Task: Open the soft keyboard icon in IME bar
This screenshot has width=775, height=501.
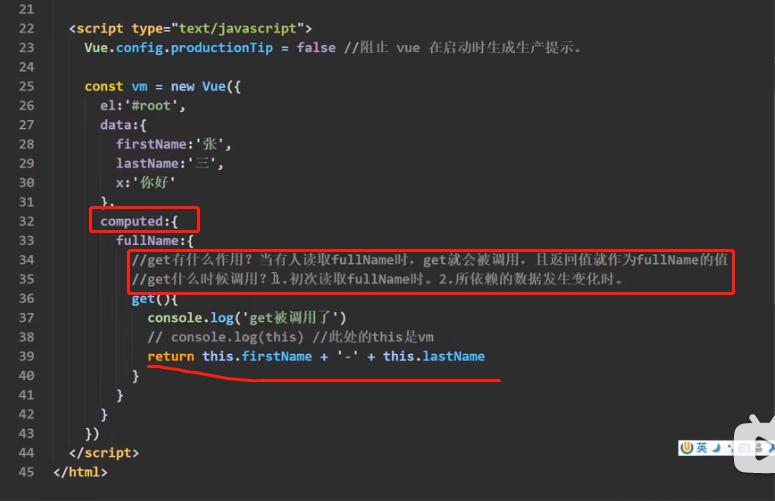Action: (x=744, y=448)
